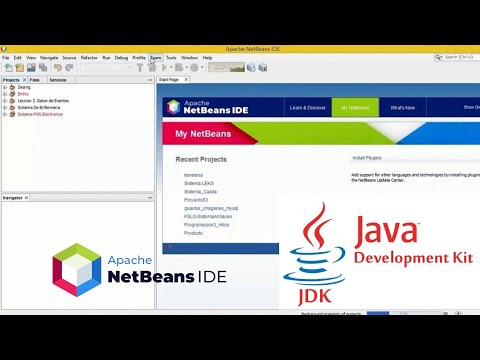Click the cube icon next to memory meter
This screenshot has width=480, height=360.
(251, 68)
